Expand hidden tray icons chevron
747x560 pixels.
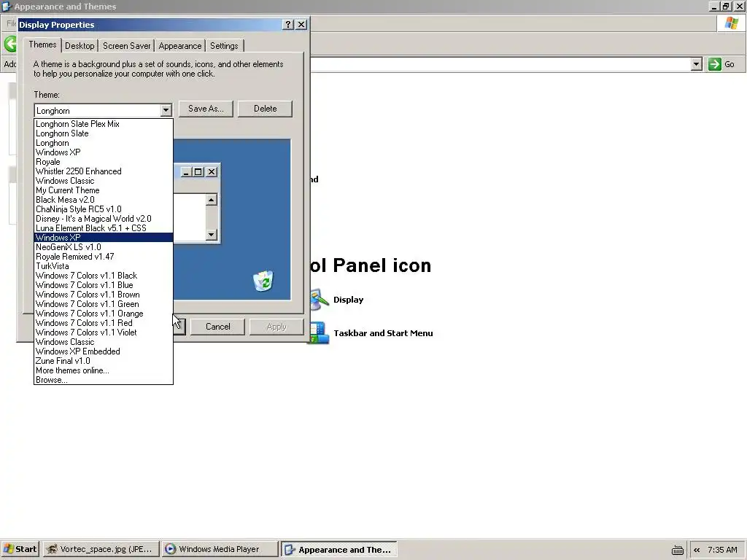(697, 550)
